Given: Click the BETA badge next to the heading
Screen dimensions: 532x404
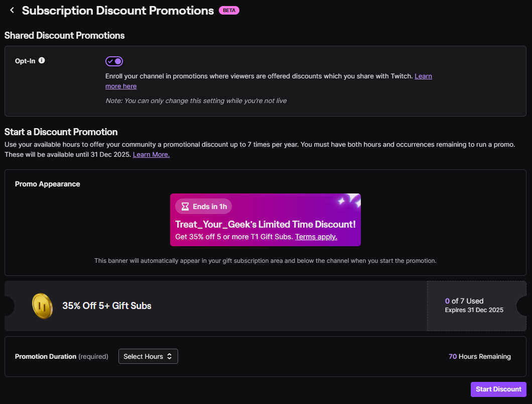Looking at the screenshot, I should click(x=229, y=10).
